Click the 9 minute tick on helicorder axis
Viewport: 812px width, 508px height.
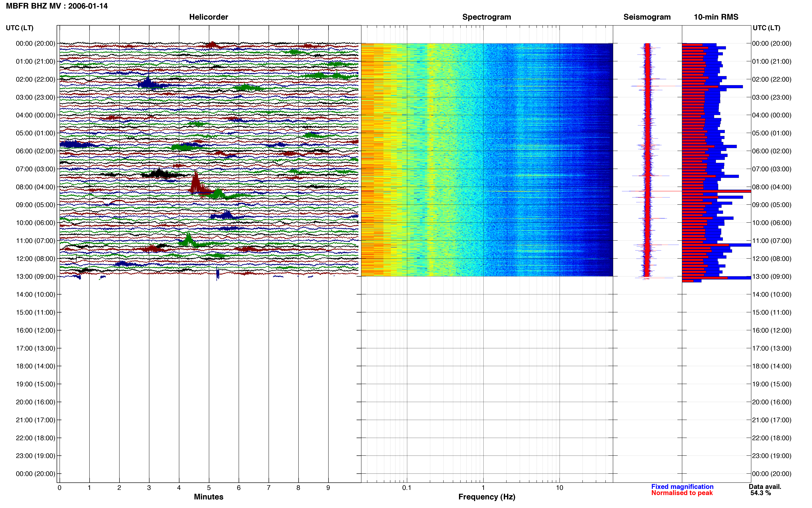click(x=328, y=487)
